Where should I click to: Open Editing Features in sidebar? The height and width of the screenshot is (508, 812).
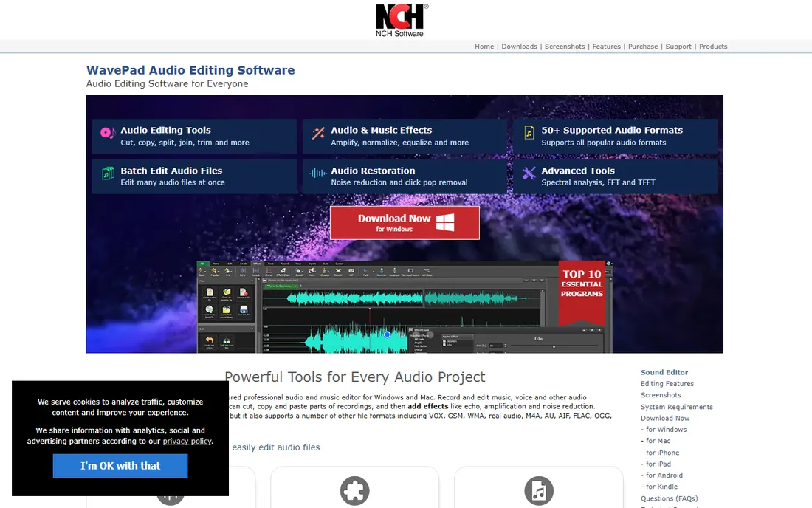click(x=667, y=384)
